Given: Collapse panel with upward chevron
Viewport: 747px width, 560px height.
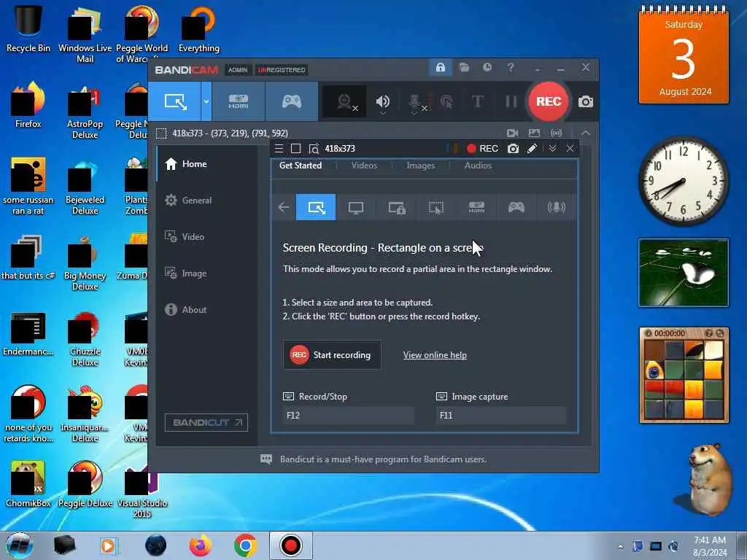Looking at the screenshot, I should pyautogui.click(x=586, y=133).
